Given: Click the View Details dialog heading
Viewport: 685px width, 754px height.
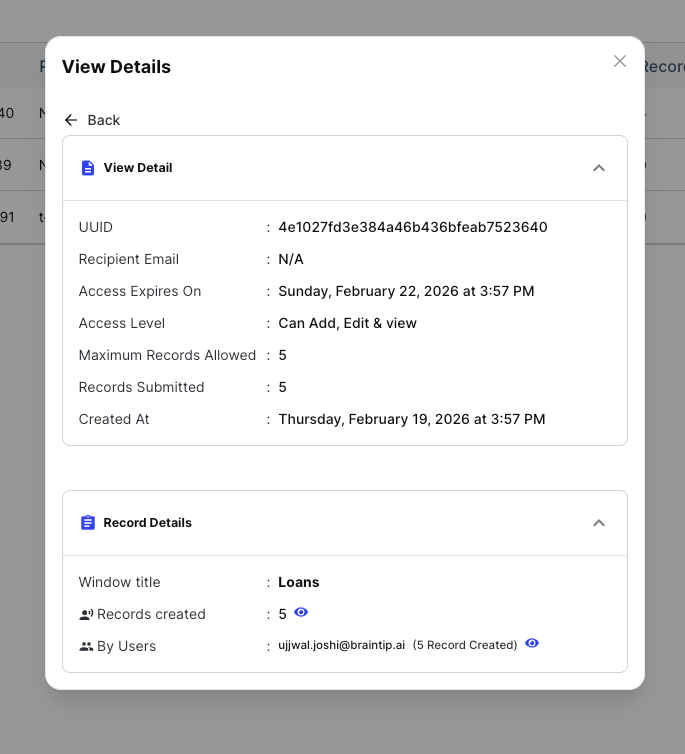Looking at the screenshot, I should (x=116, y=67).
